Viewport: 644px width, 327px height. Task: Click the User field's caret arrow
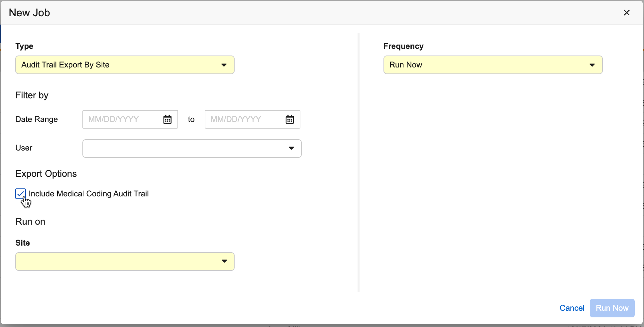pos(291,148)
